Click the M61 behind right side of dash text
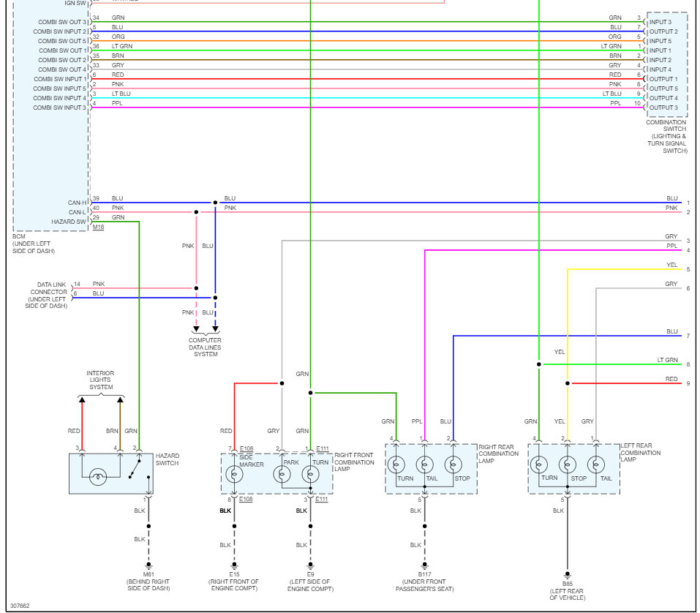 (148, 582)
